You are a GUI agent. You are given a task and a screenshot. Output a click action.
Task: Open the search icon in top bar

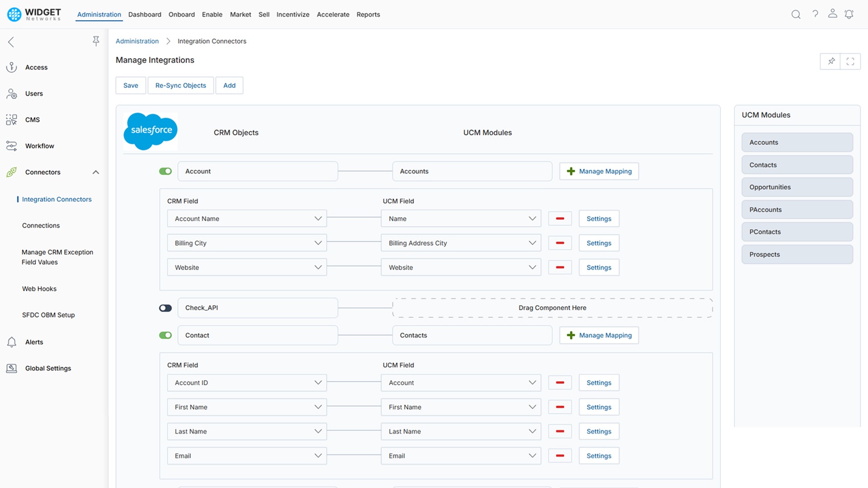click(795, 14)
